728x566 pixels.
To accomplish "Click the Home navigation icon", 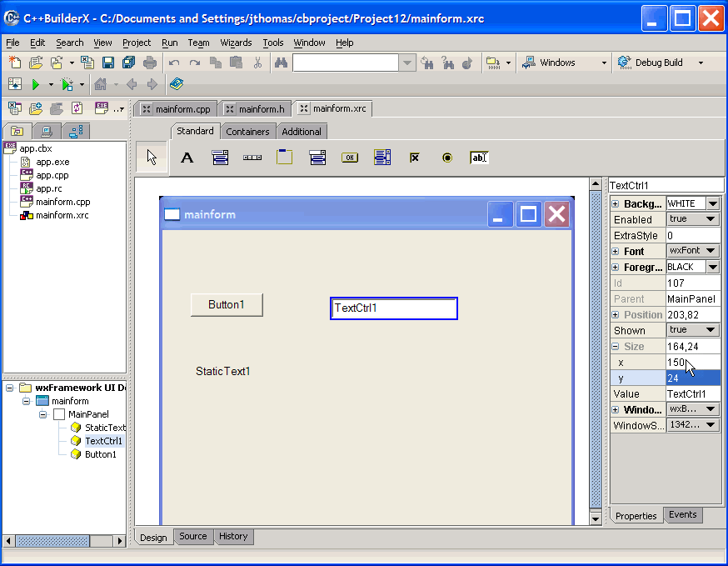I will pos(100,84).
